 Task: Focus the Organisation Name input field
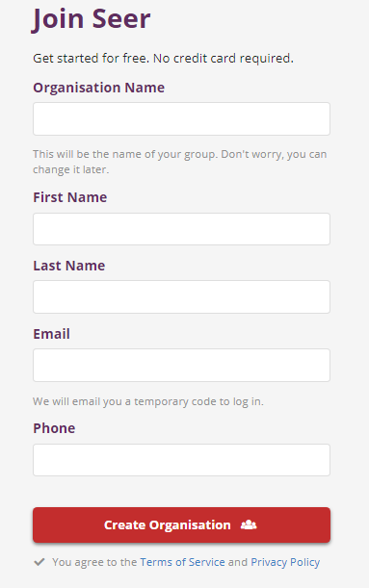pos(181,119)
